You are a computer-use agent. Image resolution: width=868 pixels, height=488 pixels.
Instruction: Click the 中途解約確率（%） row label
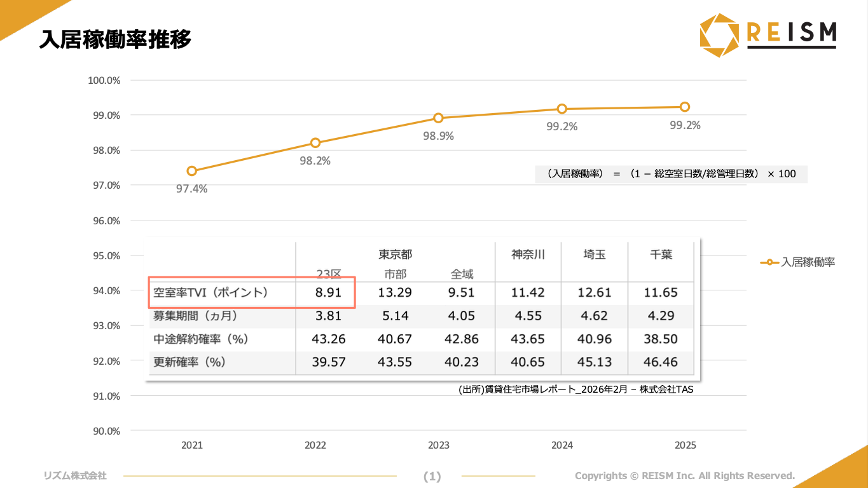coord(201,339)
